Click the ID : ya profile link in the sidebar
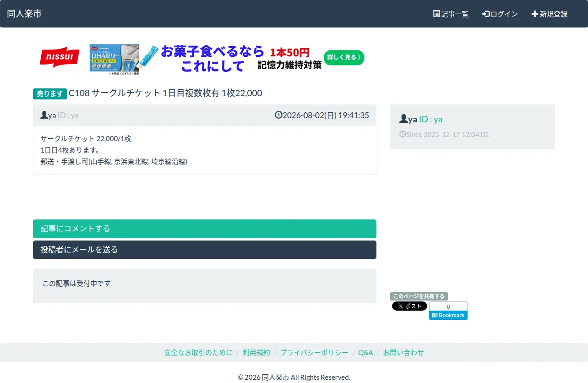The image size is (588, 383). (431, 119)
